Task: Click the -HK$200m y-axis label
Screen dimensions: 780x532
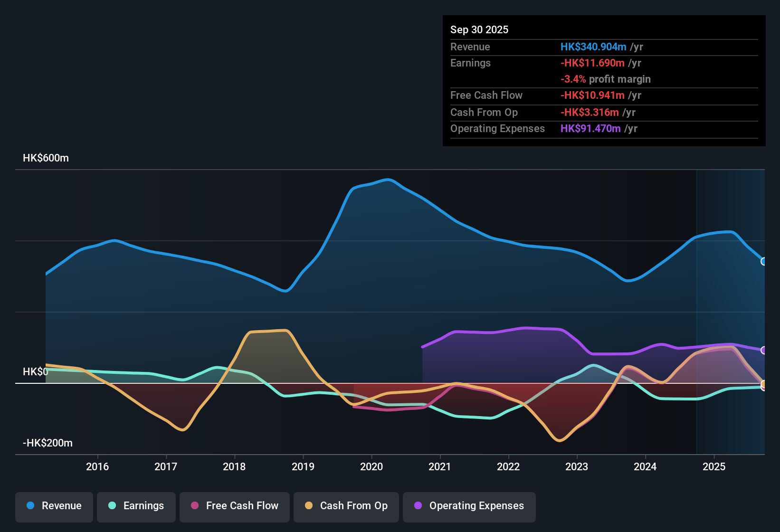Action: point(48,443)
